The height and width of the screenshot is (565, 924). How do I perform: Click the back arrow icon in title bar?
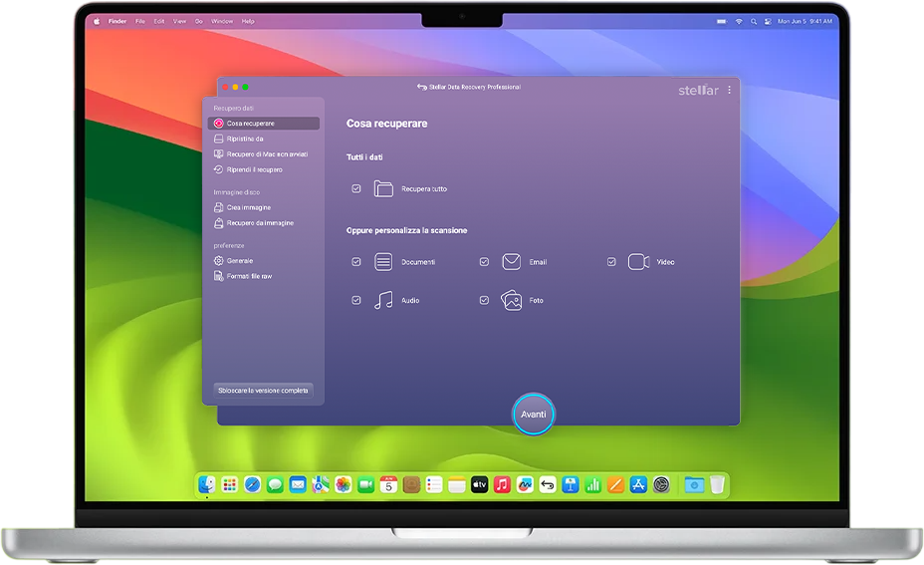tap(422, 87)
